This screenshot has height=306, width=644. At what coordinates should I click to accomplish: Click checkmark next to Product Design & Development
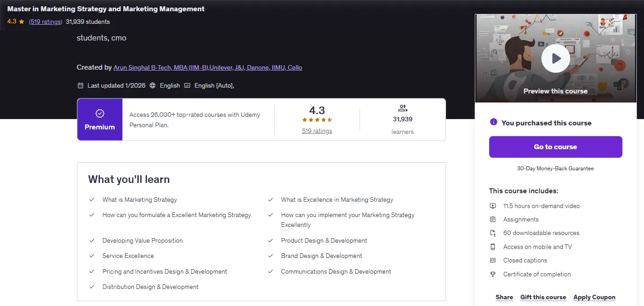click(x=270, y=240)
